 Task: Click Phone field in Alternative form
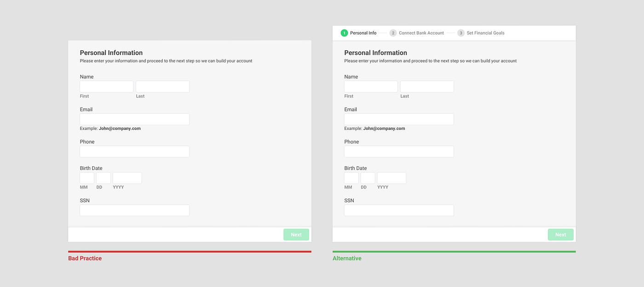tap(399, 152)
